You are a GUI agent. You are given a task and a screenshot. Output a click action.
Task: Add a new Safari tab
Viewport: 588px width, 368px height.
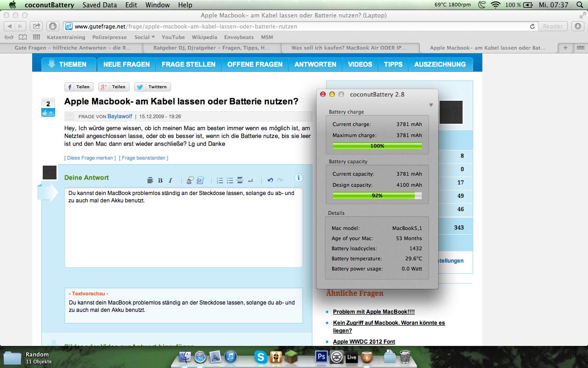(x=565, y=48)
